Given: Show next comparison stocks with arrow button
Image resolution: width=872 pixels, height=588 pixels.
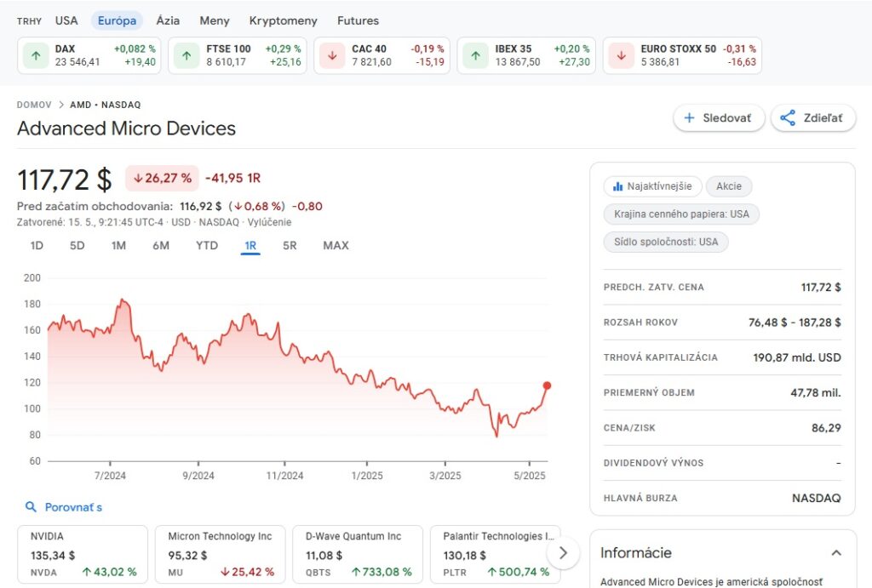Looking at the screenshot, I should (563, 552).
